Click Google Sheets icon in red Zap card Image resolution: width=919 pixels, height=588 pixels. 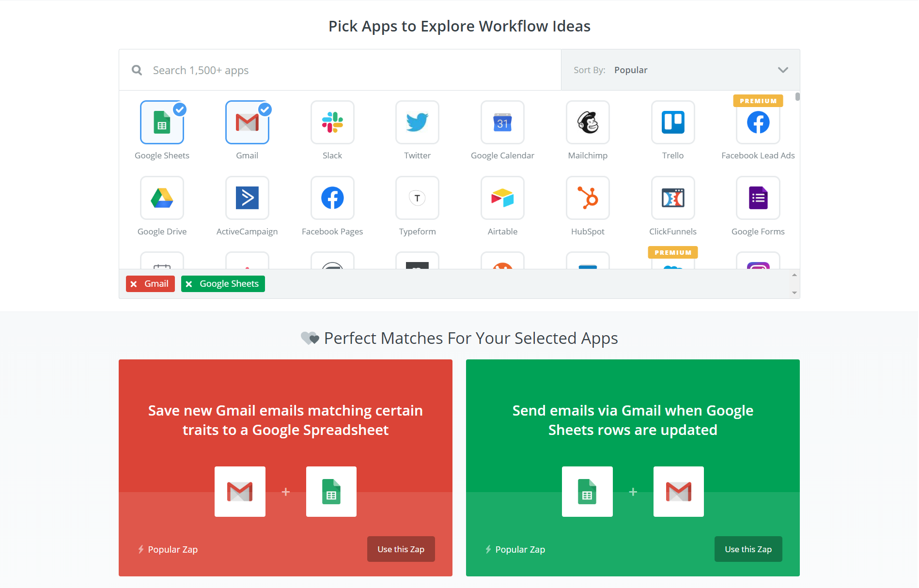coord(331,492)
